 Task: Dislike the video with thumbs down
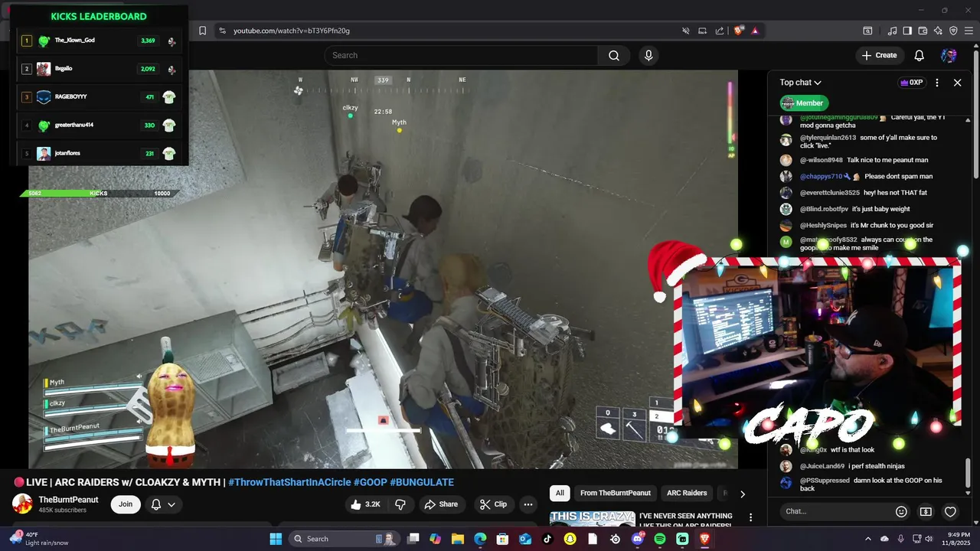pos(400,504)
